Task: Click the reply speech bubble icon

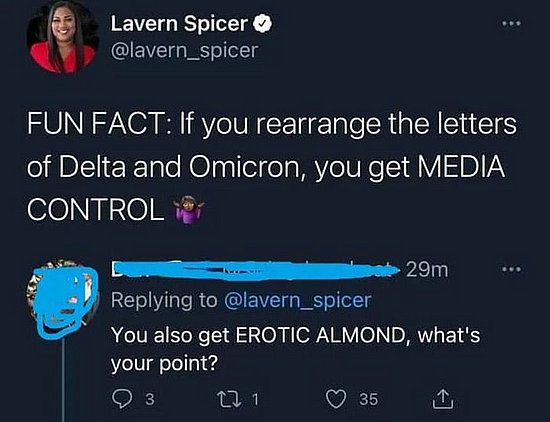Action: click(x=122, y=399)
